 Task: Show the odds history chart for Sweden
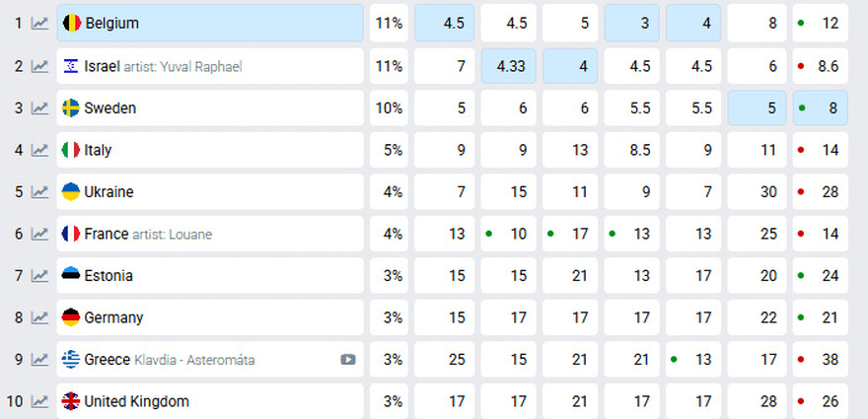click(x=39, y=108)
